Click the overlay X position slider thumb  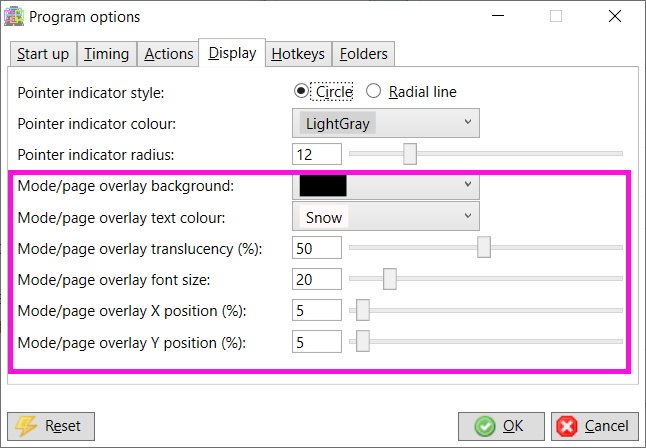pos(363,310)
